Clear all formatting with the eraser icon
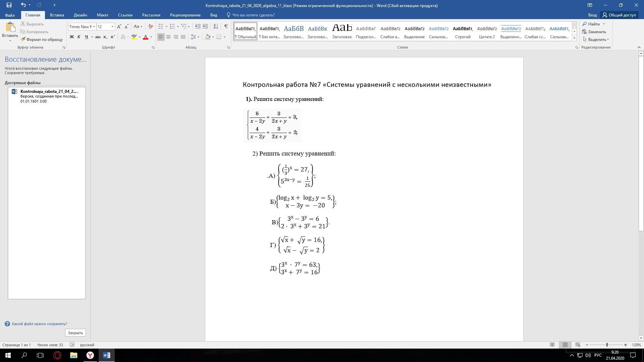This screenshot has width=644, height=362. click(151, 26)
